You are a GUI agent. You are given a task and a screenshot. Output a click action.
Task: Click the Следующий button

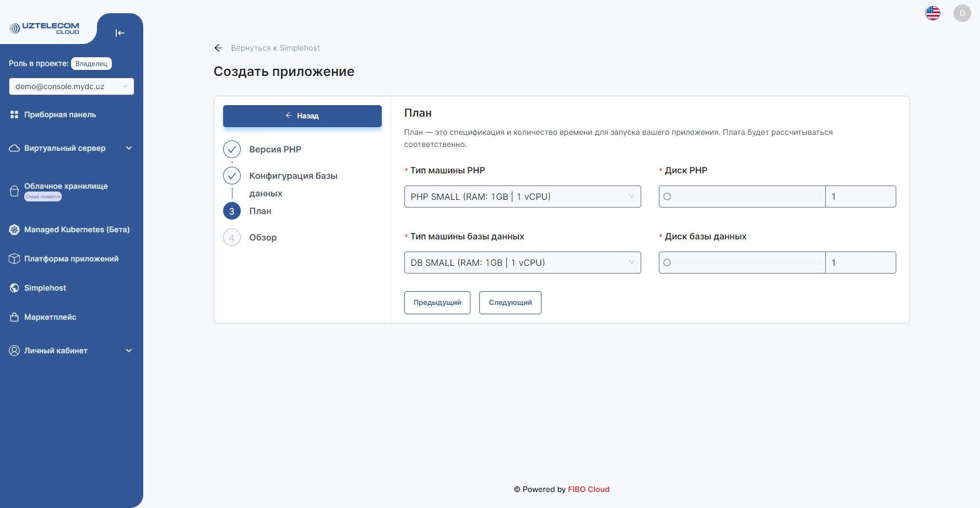tap(510, 302)
